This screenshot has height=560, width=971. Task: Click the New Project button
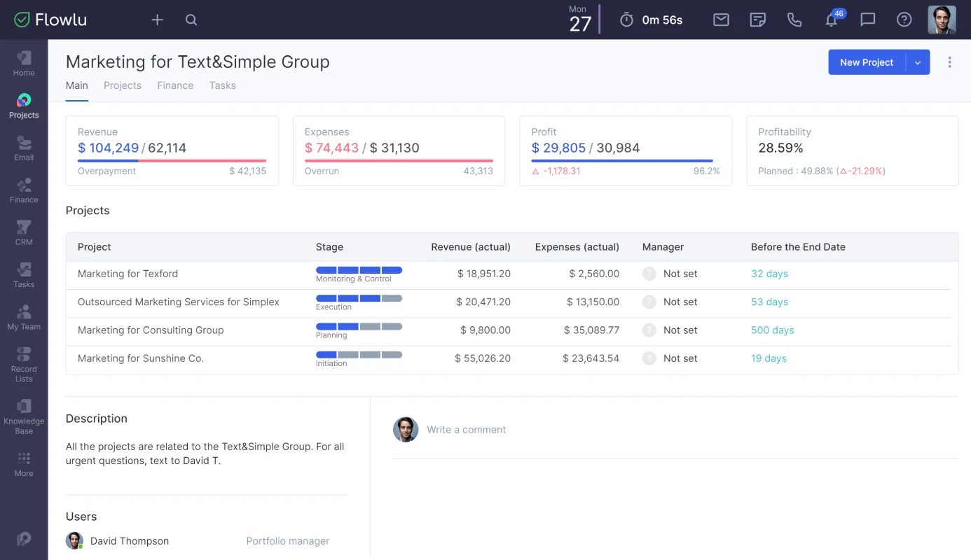[867, 62]
